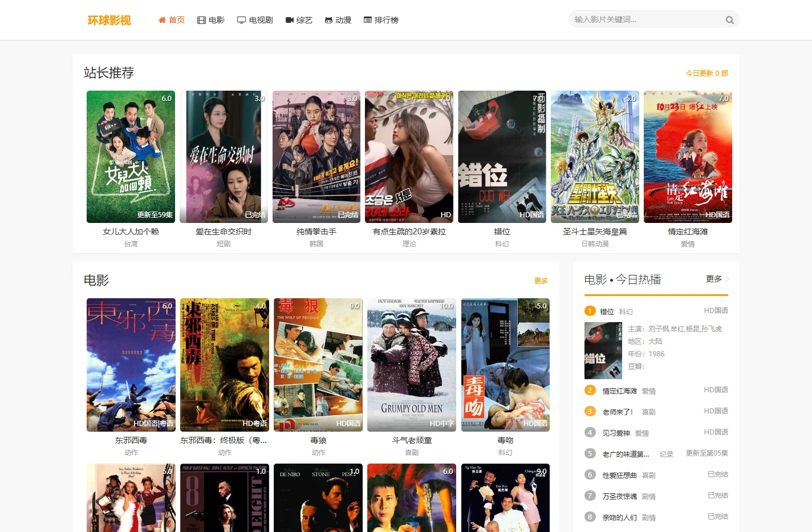Open the 情定红海滩 recommended poster
The width and height of the screenshot is (812, 532).
pos(688,157)
